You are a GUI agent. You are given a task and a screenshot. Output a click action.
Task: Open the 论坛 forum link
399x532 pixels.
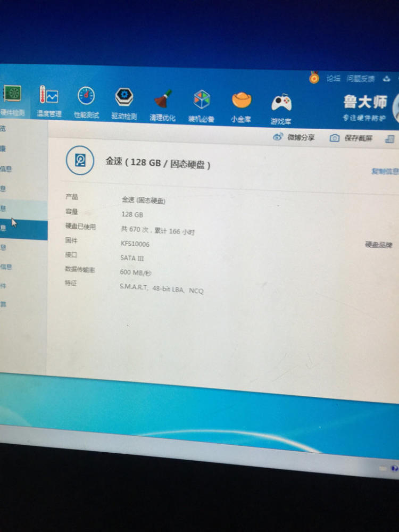pos(333,79)
